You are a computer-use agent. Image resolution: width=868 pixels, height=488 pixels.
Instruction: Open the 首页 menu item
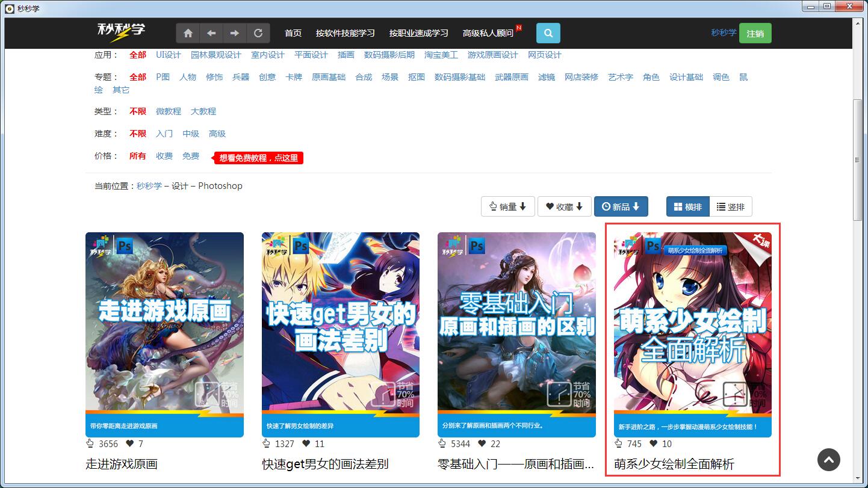pyautogui.click(x=293, y=33)
